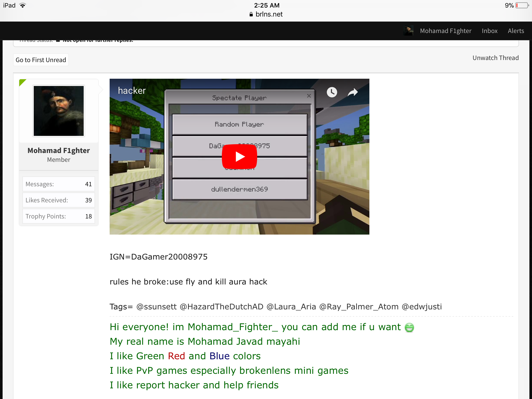Open the Alerts menu
Screen dimensions: 532x399
click(x=516, y=31)
